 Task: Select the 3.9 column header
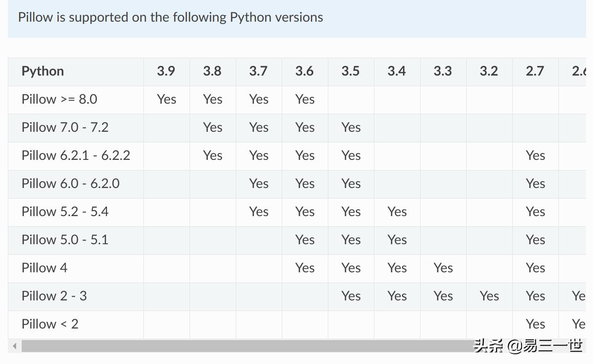coord(166,71)
